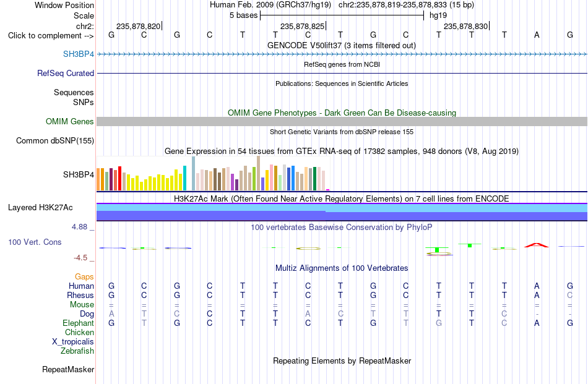Click position marker 235,878,820

(139, 26)
